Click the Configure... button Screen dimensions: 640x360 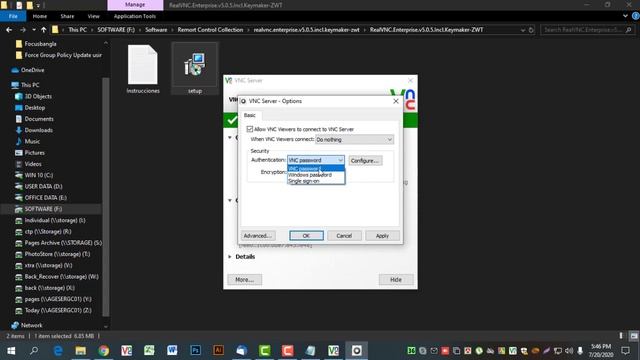(x=365, y=160)
